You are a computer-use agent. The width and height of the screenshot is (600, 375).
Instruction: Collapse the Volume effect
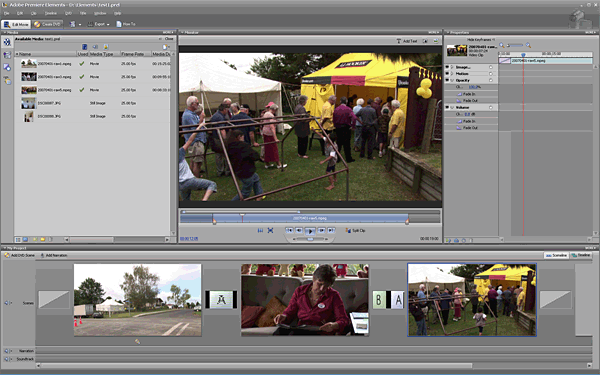click(452, 108)
